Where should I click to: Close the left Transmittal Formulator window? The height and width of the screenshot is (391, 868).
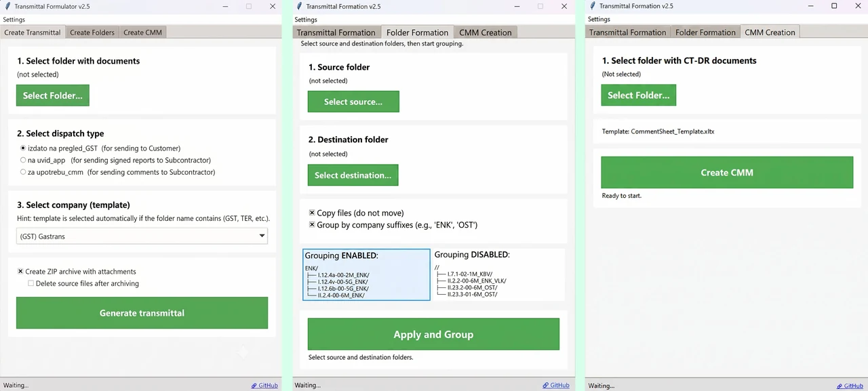pyautogui.click(x=273, y=6)
